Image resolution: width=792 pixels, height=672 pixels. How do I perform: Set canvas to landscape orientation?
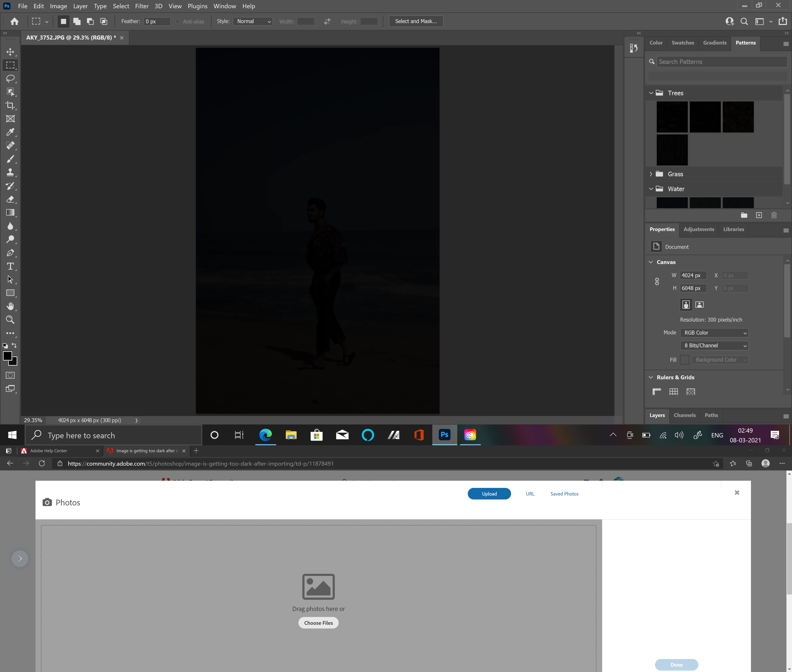[x=699, y=304]
